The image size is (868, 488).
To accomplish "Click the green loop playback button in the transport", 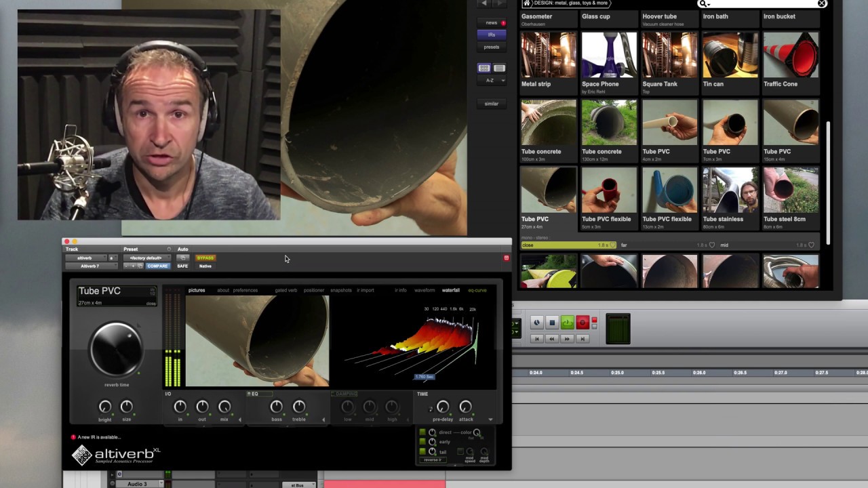I will click(568, 323).
